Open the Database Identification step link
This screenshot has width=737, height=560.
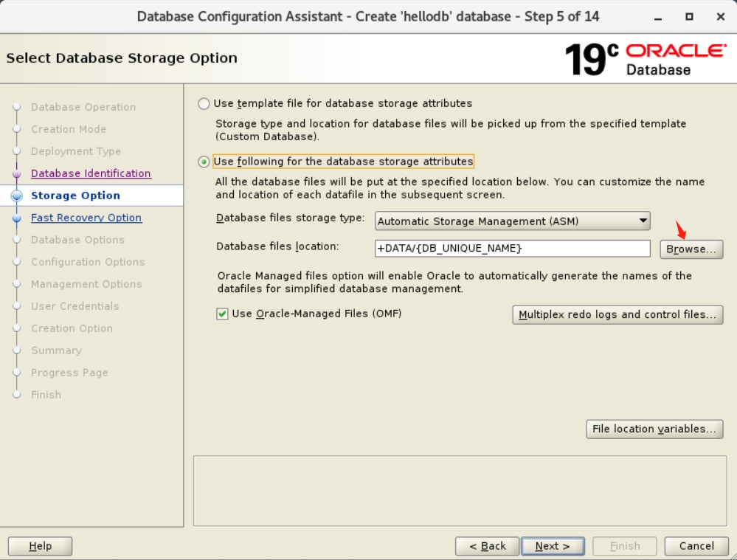(x=91, y=173)
